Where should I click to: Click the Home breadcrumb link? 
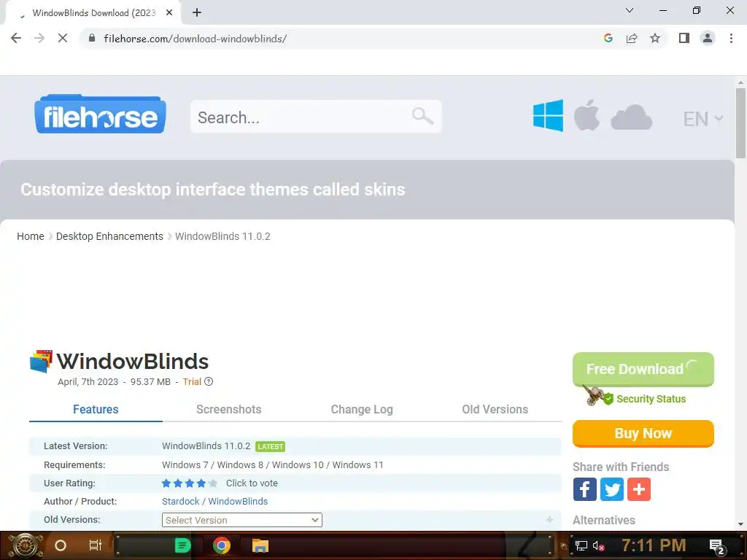pos(31,236)
